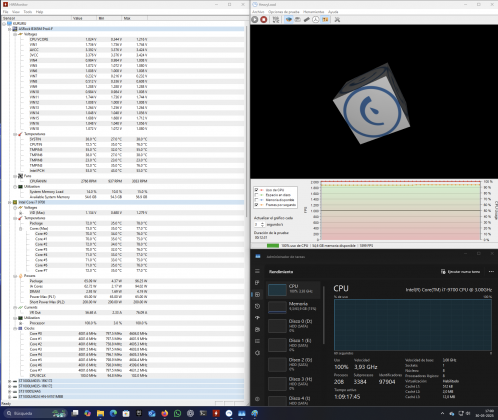The width and height of the screenshot is (498, 420).
Task: Open Startup apps icon in Task Manager sidebar
Action: click(257, 318)
